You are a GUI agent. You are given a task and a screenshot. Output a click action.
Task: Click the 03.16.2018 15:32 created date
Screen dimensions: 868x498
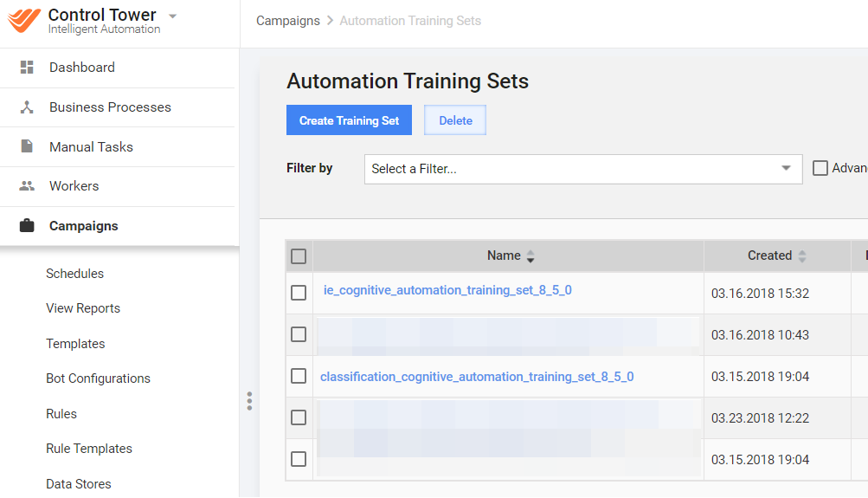click(x=760, y=294)
